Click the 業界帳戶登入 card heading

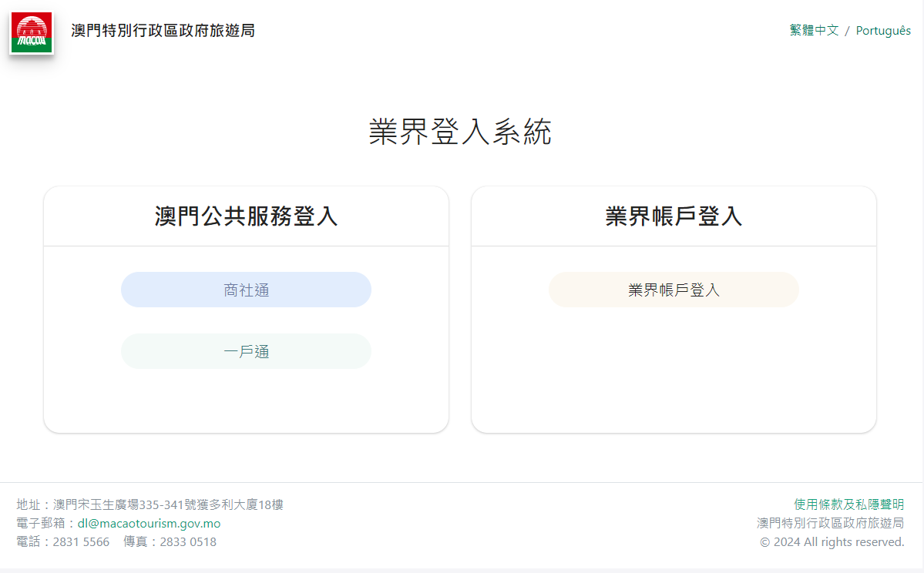point(674,216)
